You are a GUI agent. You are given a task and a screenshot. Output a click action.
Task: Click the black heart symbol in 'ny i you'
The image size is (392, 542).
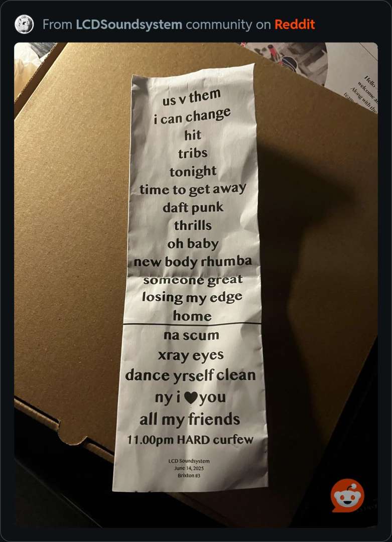[190, 397]
